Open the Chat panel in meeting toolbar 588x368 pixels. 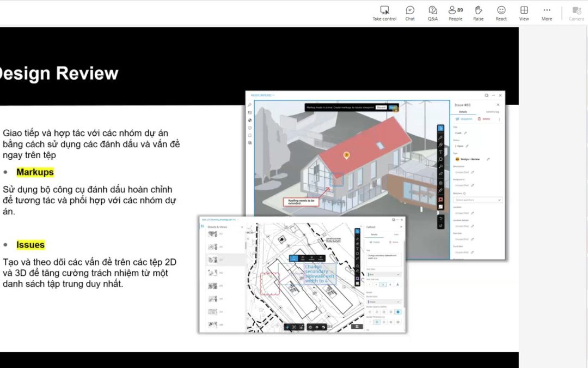410,13
